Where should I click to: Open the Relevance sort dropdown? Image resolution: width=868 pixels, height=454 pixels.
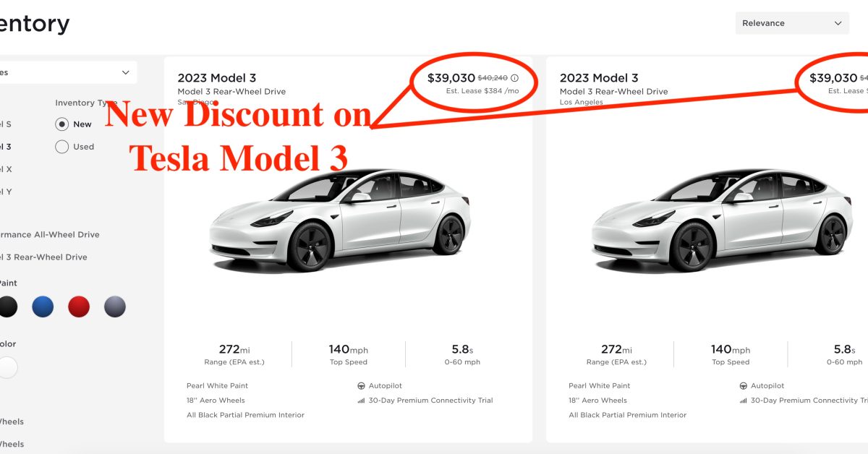coord(792,23)
